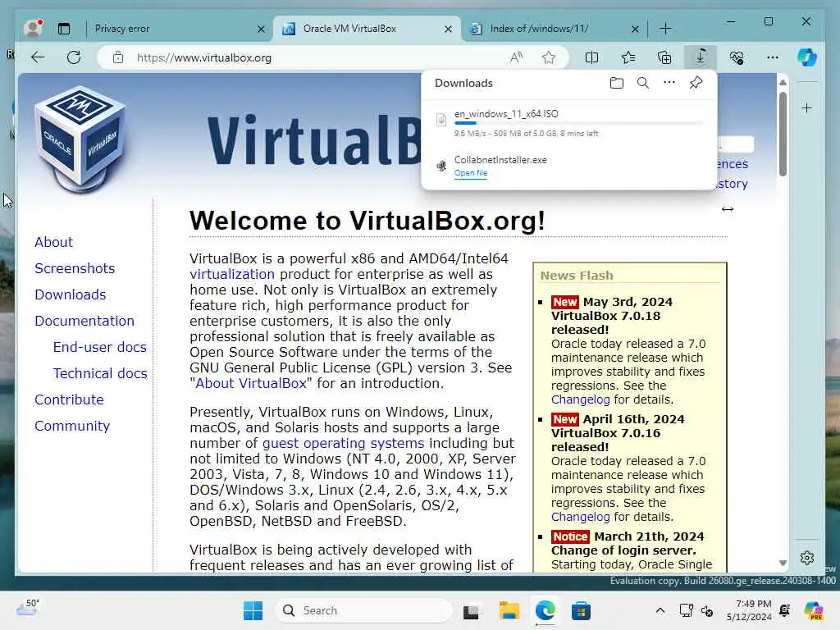Switch to the Privacy error tab
840x630 pixels.
click(171, 29)
